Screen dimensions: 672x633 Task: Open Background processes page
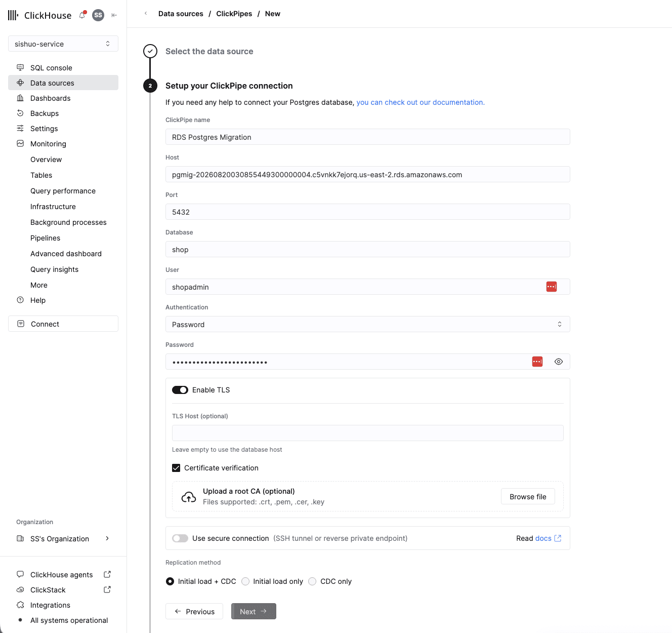click(x=68, y=222)
